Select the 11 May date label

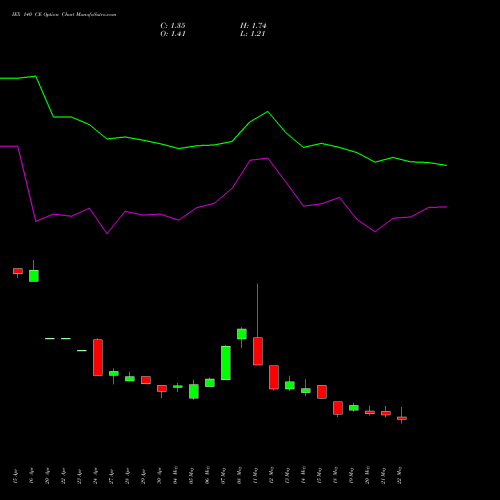(x=255, y=475)
